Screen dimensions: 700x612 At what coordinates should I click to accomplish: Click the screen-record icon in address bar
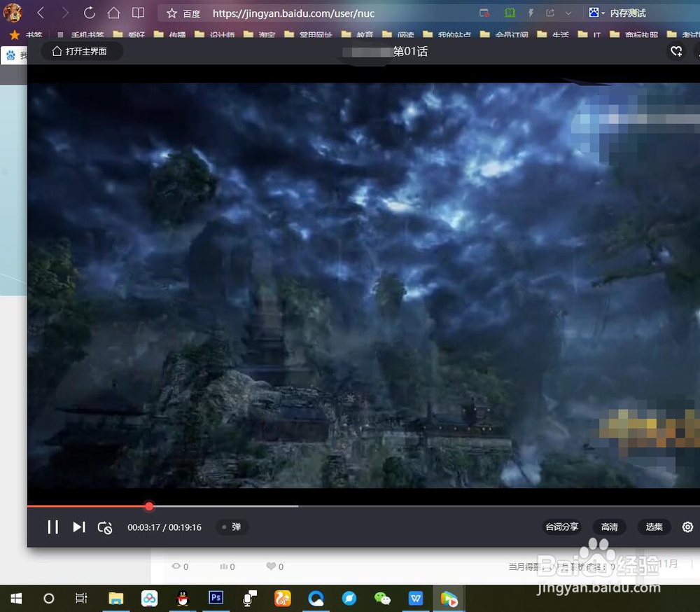[x=484, y=13]
